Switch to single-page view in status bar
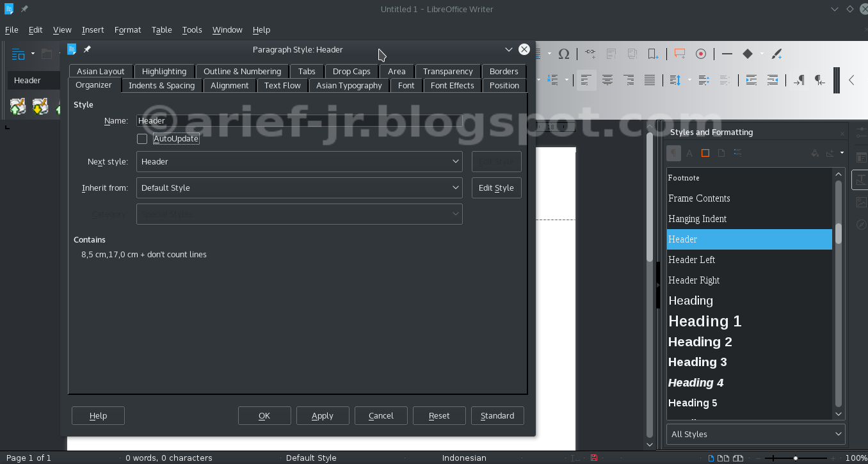 (711, 458)
